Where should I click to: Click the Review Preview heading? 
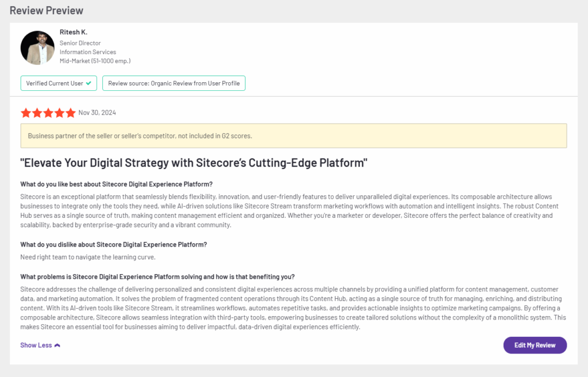(x=47, y=10)
